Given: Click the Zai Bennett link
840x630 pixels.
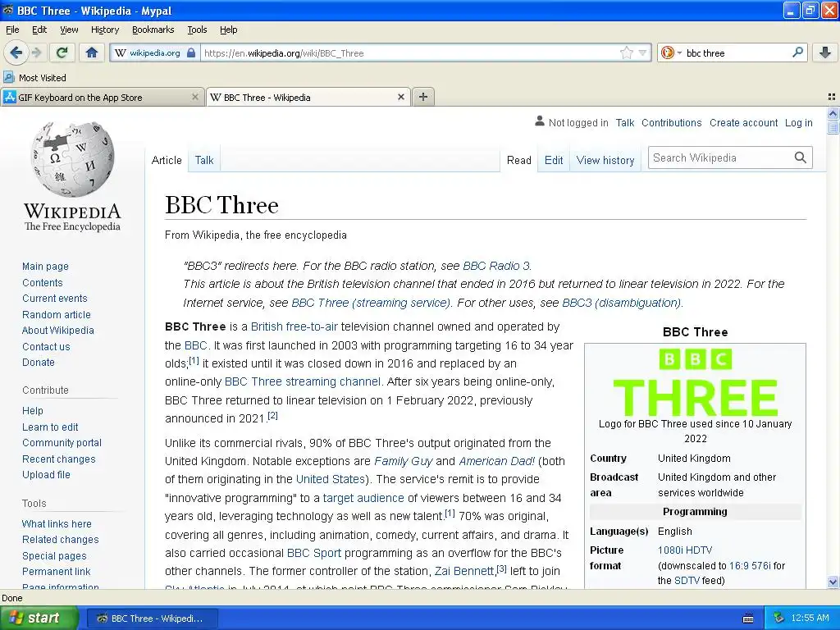Looking at the screenshot, I should 464,571.
